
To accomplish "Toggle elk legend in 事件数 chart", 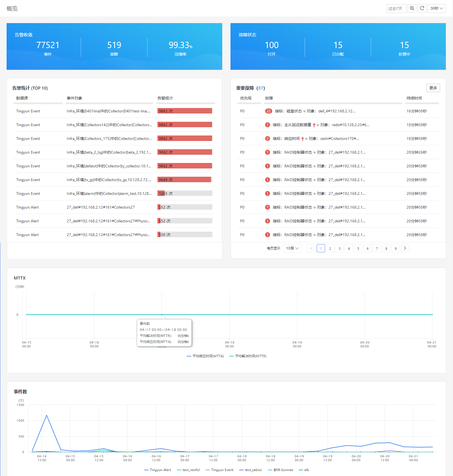I will (x=304, y=470).
